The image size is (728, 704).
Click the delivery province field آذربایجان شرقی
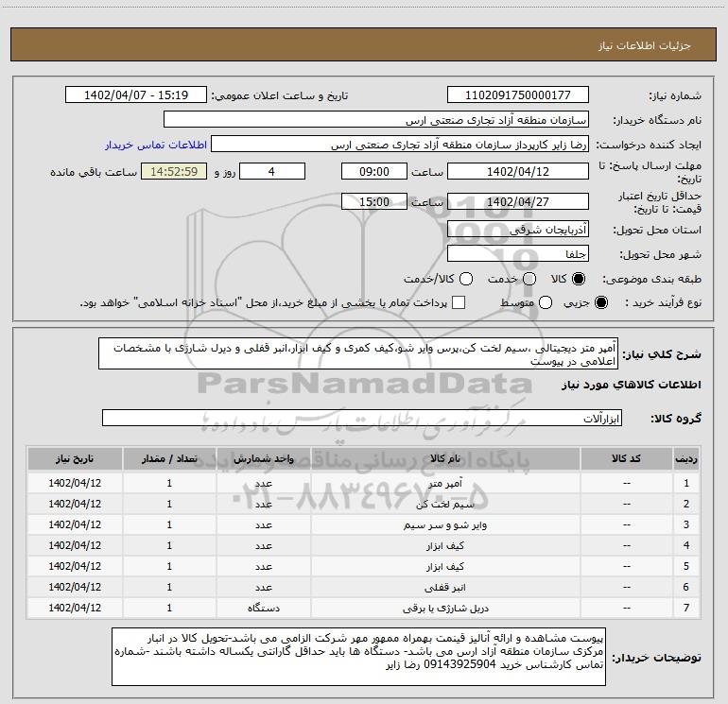click(x=518, y=229)
